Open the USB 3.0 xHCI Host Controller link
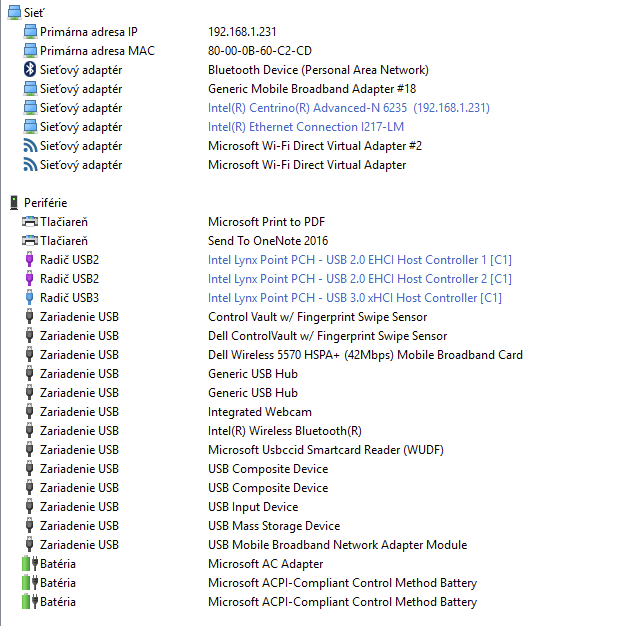 [355, 298]
